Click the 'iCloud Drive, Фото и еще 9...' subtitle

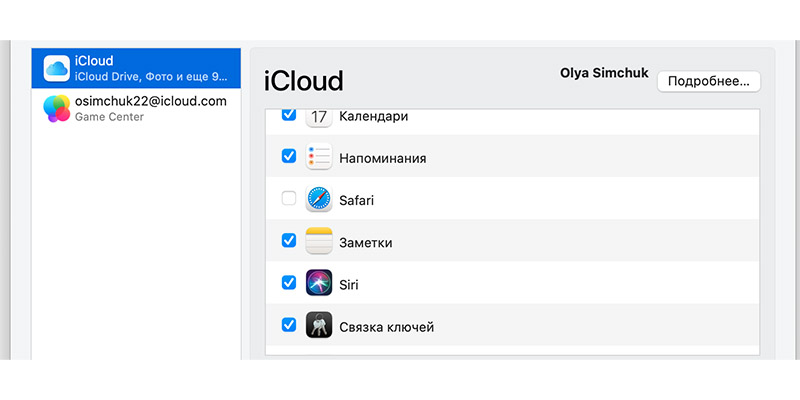(151, 77)
